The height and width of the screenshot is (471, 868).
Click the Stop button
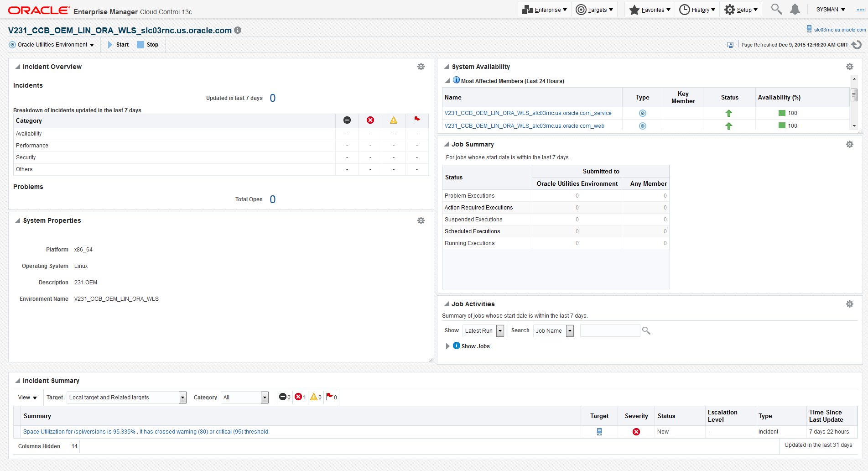click(x=148, y=45)
